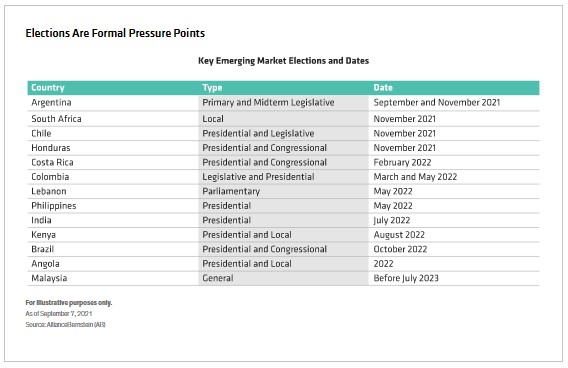Click the Elections Are Formal Pressure Points title
Image resolution: width=568 pixels, height=368 pixels.
pos(115,33)
